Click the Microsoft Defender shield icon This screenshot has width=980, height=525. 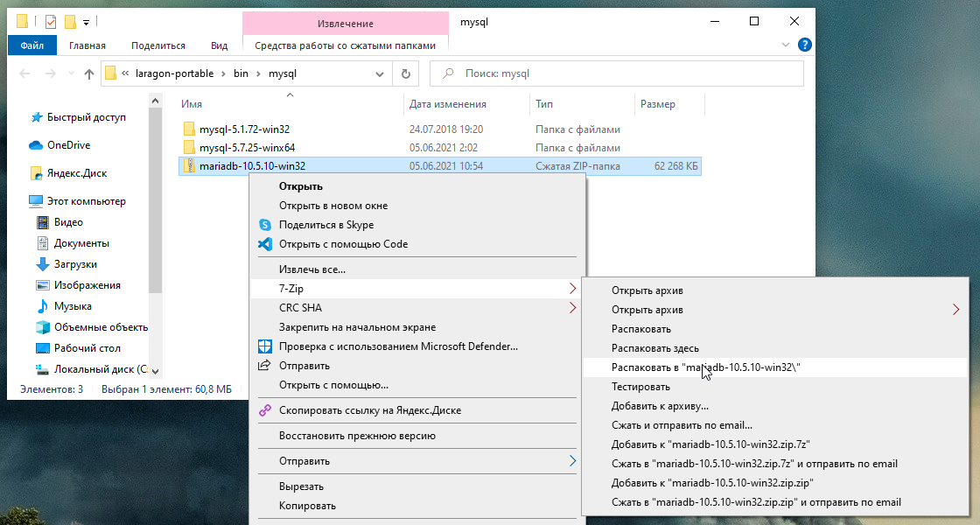tap(264, 346)
